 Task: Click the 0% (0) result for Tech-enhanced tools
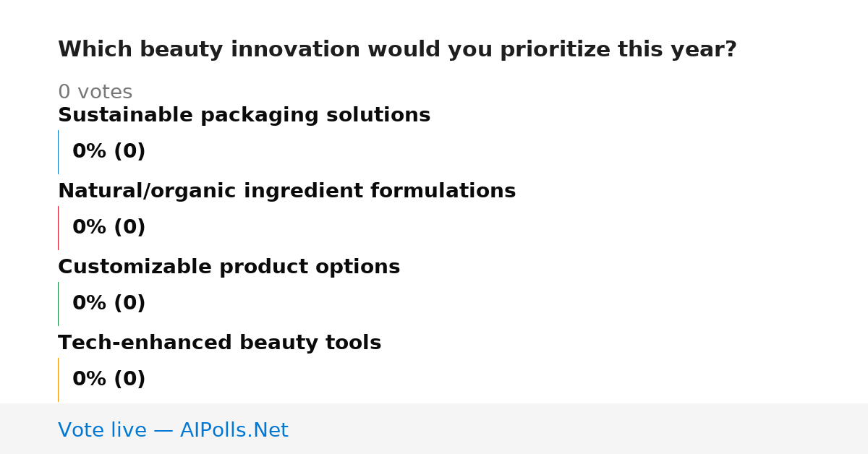point(109,380)
